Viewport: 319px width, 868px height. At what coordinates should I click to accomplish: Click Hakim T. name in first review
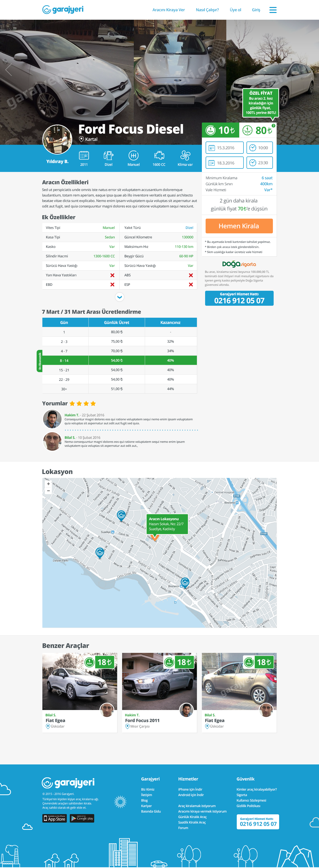[x=72, y=415]
